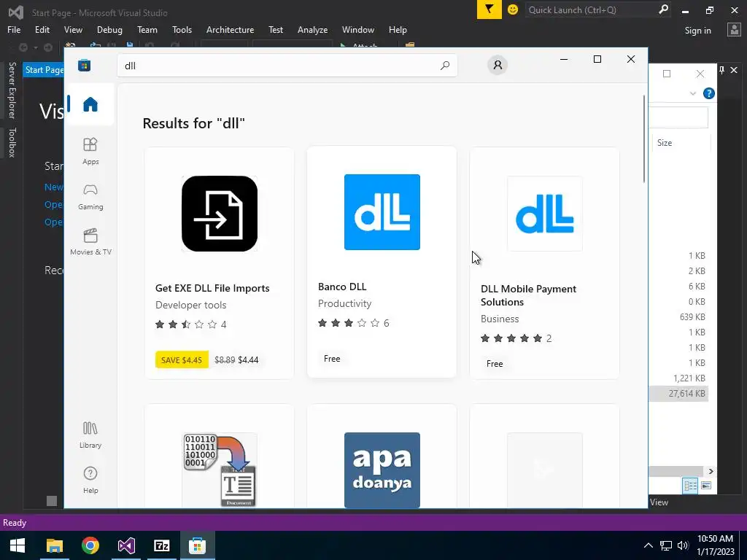Click Free label under DLL Mobile Payment
The width and height of the screenshot is (747, 560).
(495, 364)
